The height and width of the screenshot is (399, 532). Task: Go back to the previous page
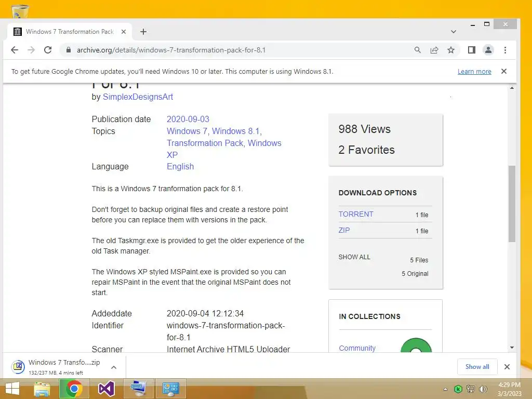14,50
